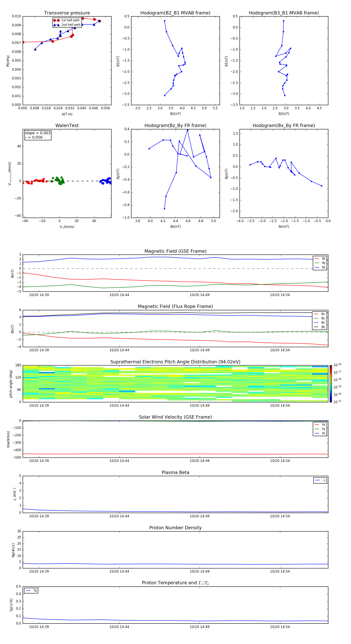This screenshot has width=351, height=644.
Task: Click Bx legend entry in GSE magnetic field
Action: click(320, 259)
